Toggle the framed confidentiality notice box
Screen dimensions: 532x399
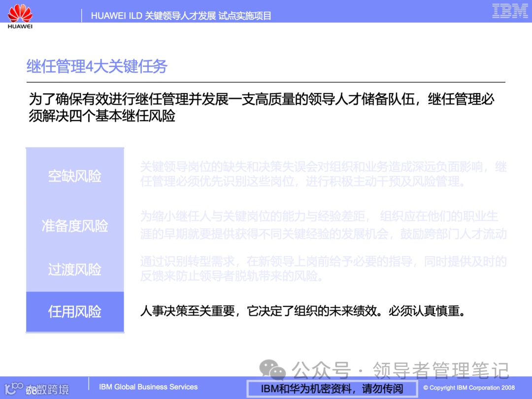point(333,388)
